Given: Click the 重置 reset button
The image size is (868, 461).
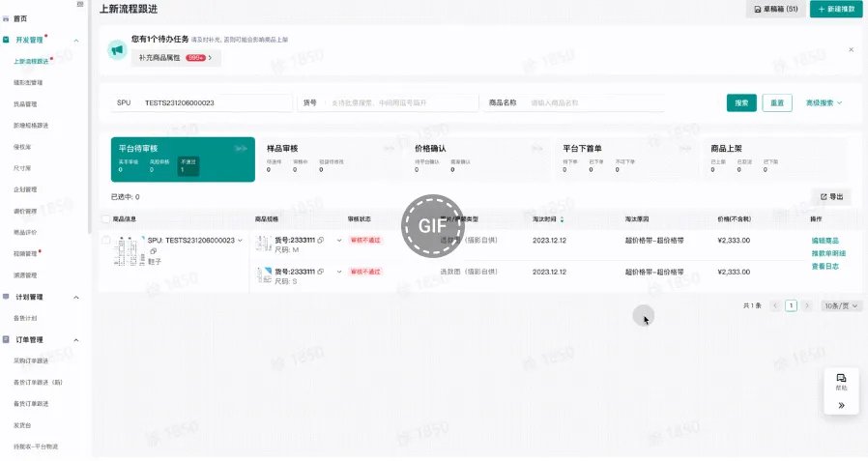Looking at the screenshot, I should click(777, 103).
